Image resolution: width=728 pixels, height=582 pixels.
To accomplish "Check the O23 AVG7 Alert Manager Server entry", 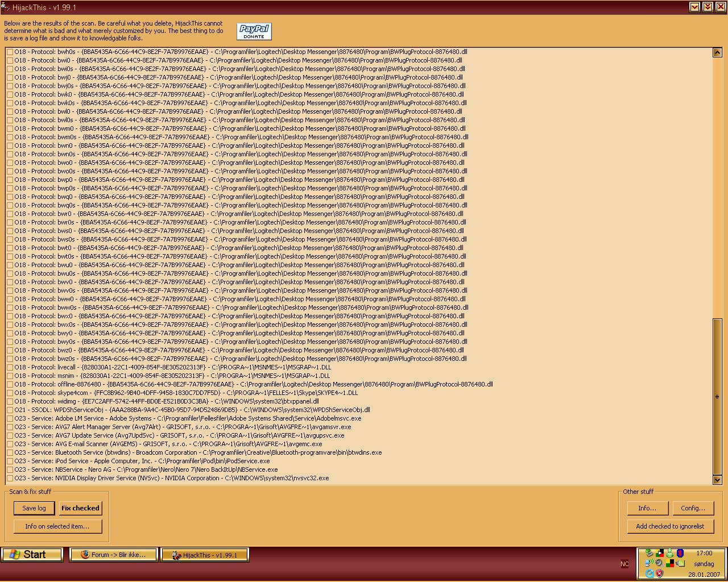I will click(10, 427).
